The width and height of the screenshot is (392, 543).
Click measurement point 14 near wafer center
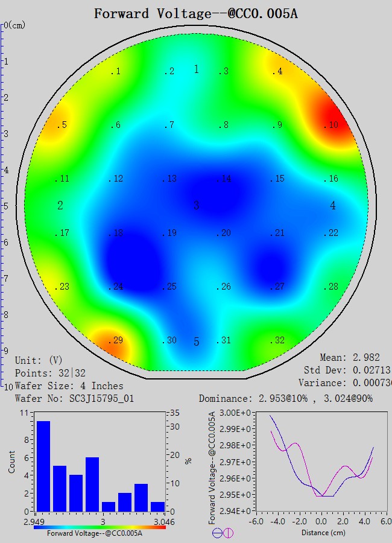(224, 179)
